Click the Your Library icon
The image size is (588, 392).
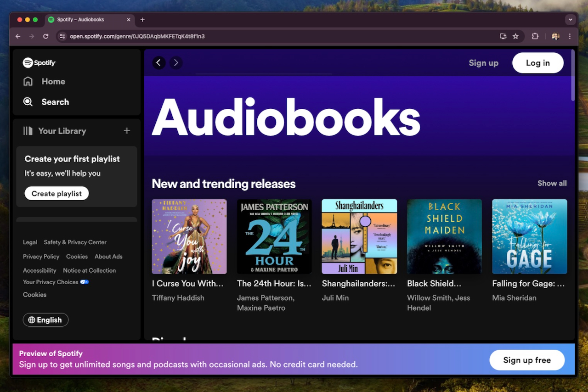tap(28, 131)
